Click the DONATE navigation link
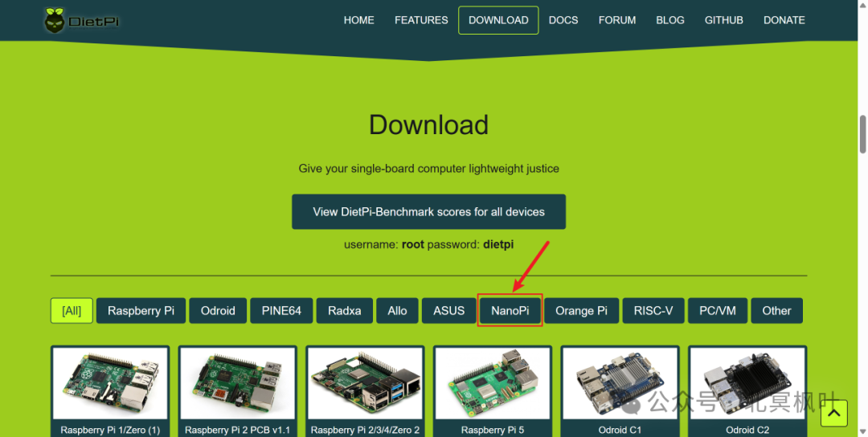 (x=784, y=20)
